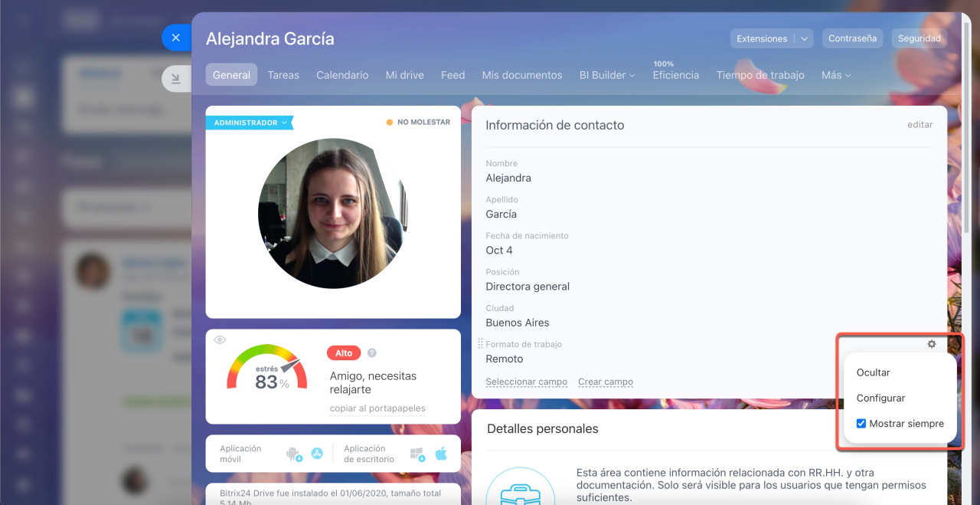The width and height of the screenshot is (980, 505).
Task: Click the Contraseña button
Action: pos(852,38)
